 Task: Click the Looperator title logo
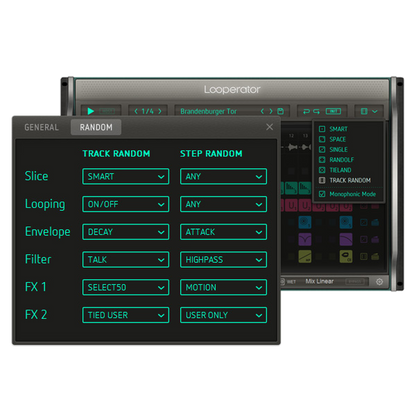pos(232,89)
